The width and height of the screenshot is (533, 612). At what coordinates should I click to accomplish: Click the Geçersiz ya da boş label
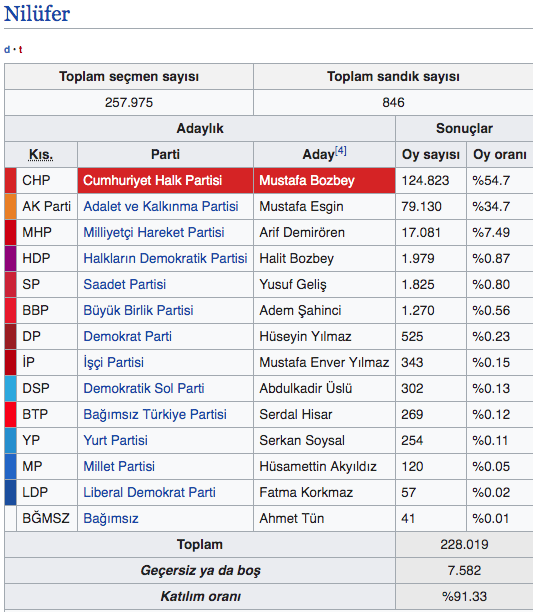(x=200, y=571)
